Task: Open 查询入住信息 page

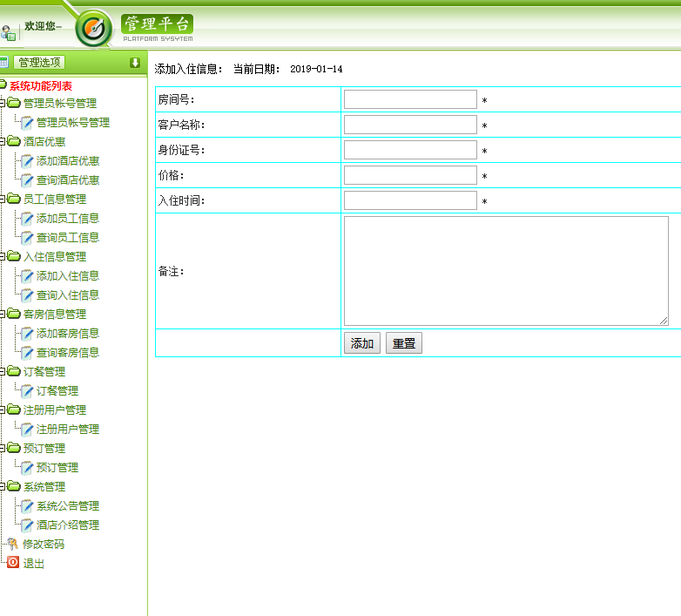Action: [x=68, y=295]
